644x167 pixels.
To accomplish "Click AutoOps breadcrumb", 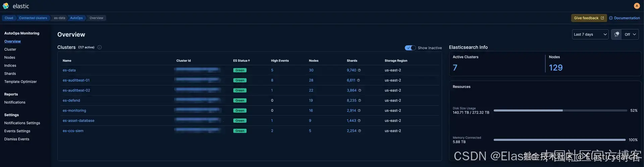I will [x=76, y=18].
